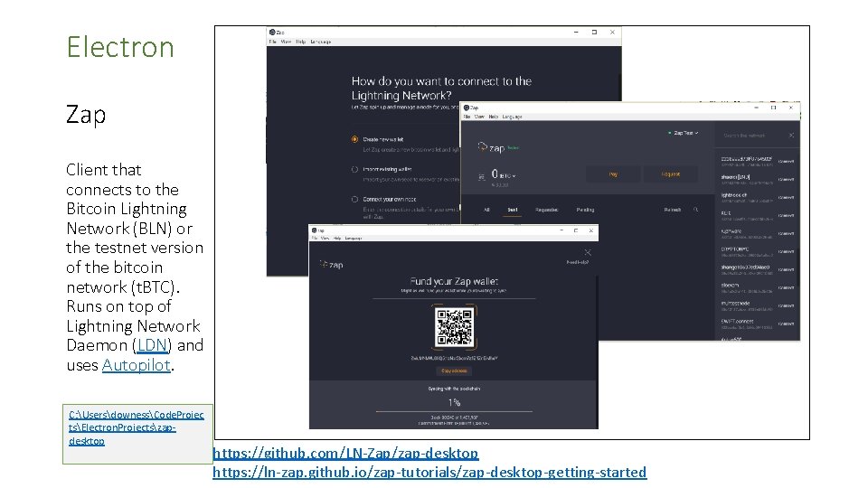This screenshot has width=868, height=488.
Task: Switch to the Pending activity tab
Action: pos(585,210)
